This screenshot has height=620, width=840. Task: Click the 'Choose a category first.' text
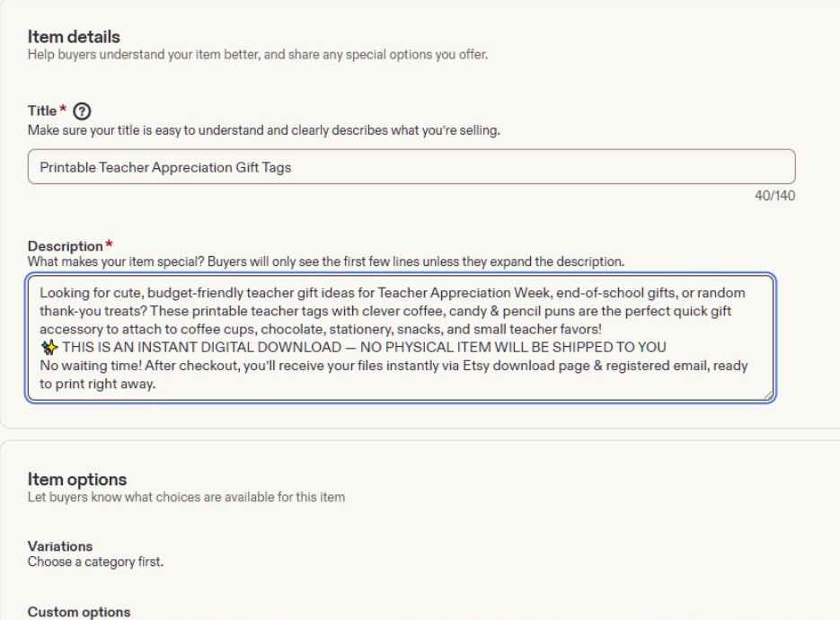click(x=95, y=562)
